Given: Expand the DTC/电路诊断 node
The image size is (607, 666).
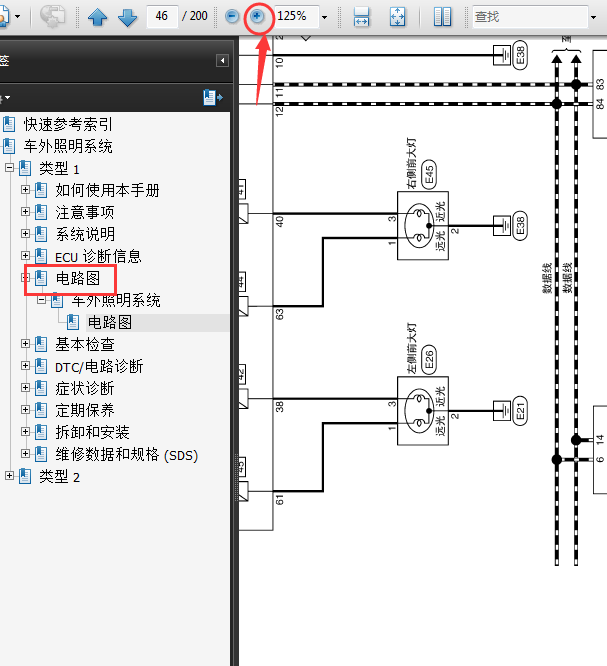Looking at the screenshot, I should [x=25, y=366].
